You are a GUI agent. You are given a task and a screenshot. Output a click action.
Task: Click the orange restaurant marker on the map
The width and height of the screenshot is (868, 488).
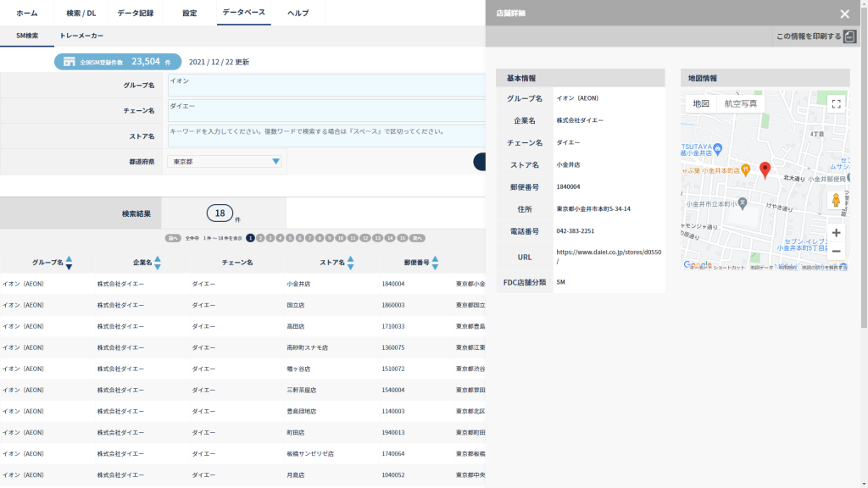click(746, 170)
